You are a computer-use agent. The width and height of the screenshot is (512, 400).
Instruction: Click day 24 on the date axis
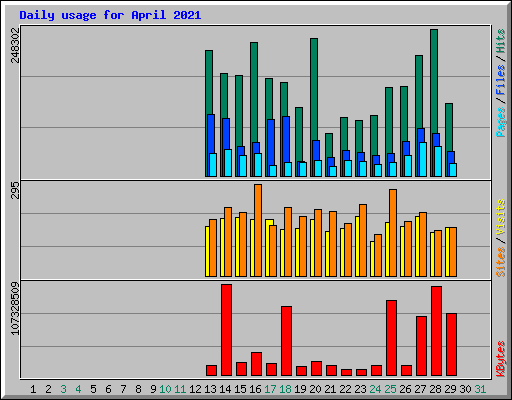click(375, 389)
